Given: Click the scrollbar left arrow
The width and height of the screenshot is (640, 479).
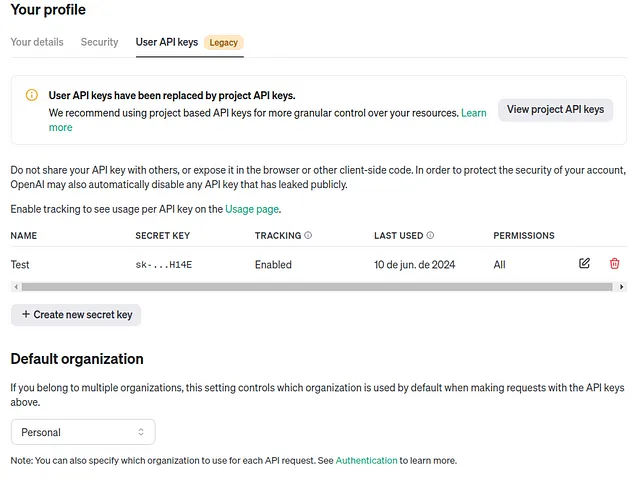Looking at the screenshot, I should [16, 287].
